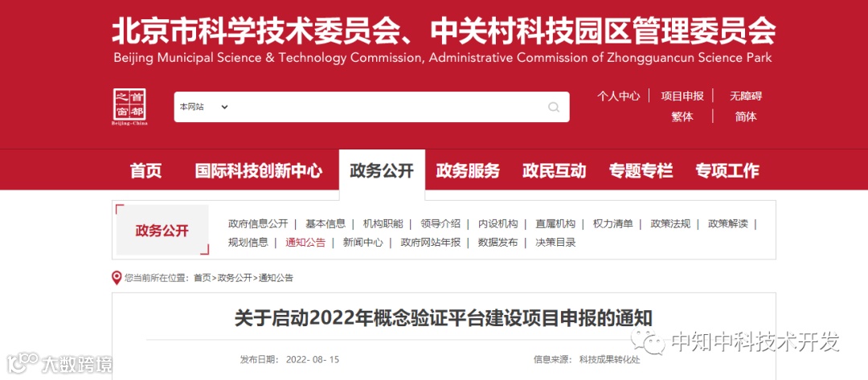Go to 首页 in main navigation

(145, 170)
